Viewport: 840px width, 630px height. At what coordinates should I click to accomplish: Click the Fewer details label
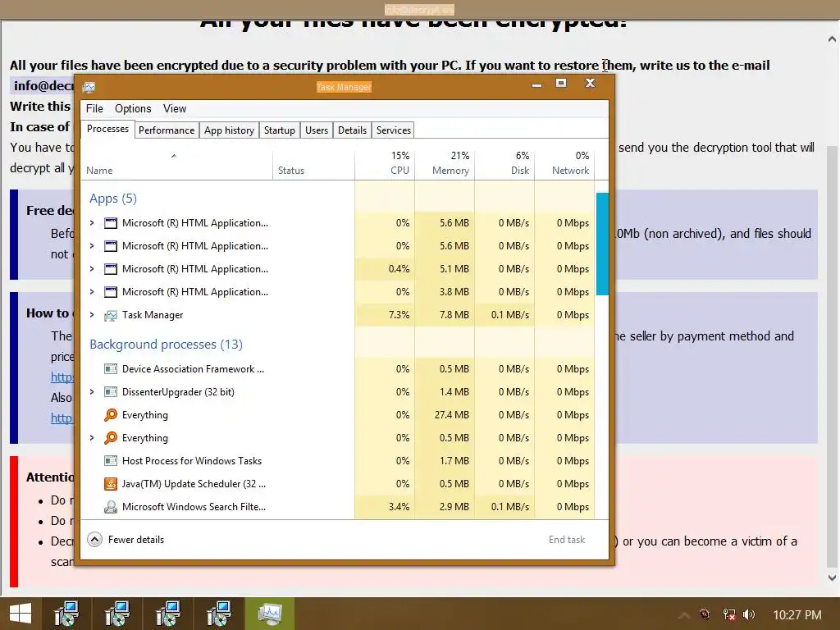click(136, 540)
